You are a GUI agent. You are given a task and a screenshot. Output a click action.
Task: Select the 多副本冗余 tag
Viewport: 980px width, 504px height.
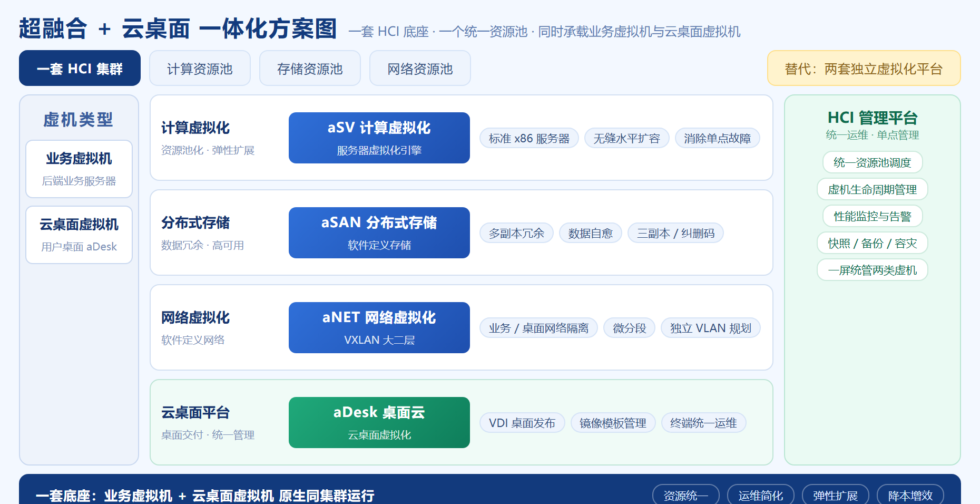pos(516,233)
